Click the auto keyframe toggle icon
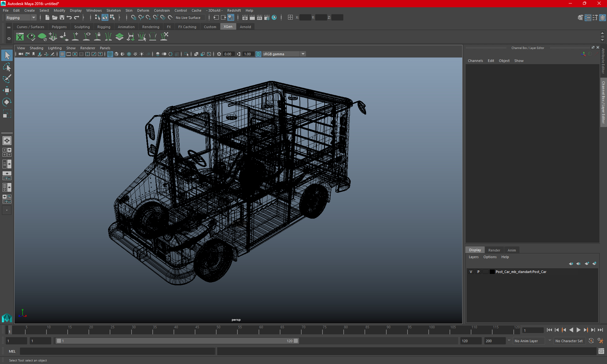The height and width of the screenshot is (364, 607). tap(591, 341)
